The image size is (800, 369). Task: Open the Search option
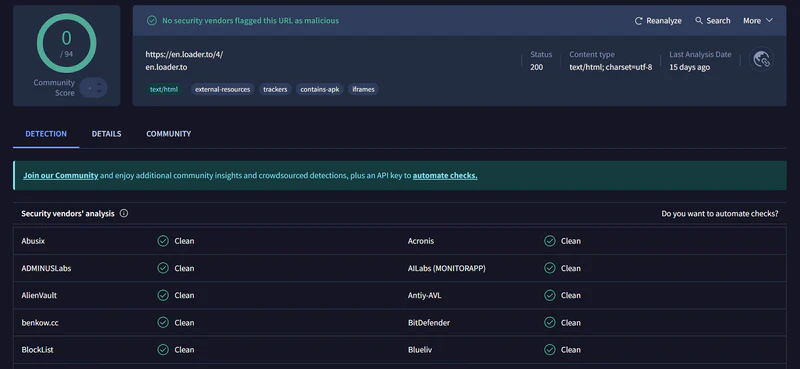pos(712,21)
